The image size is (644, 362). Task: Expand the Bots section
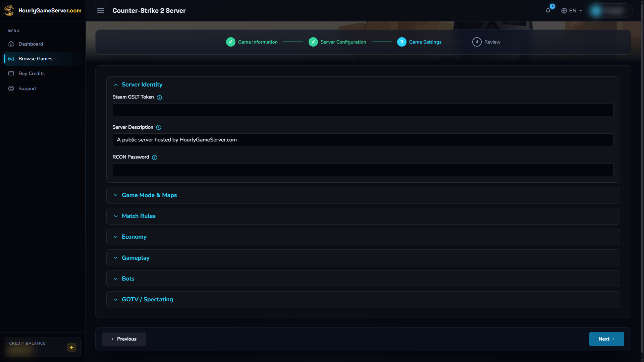pyautogui.click(x=363, y=279)
